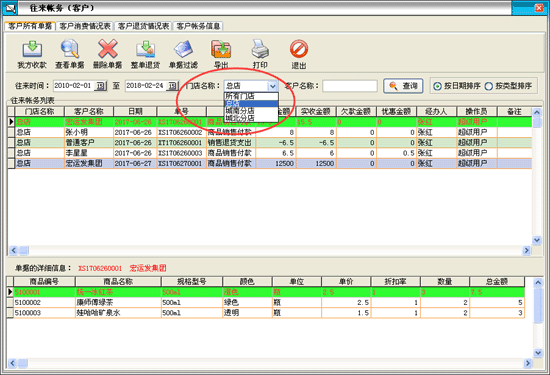This screenshot has height=375, width=550.
Task: Click amount cell 12500 under 实收金额
Action: coord(316,163)
